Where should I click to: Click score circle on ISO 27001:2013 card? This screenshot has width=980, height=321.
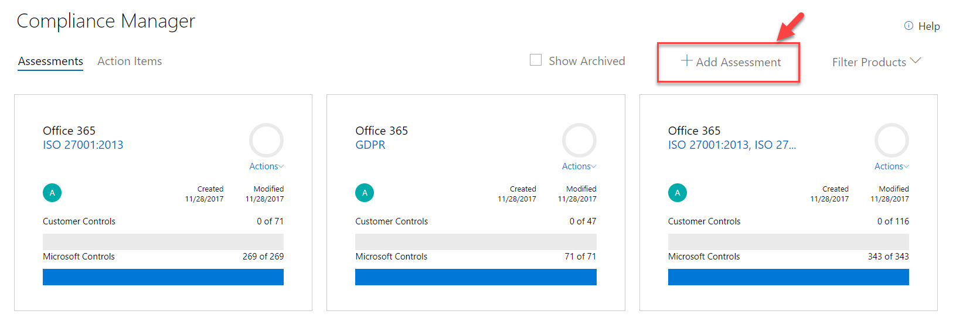point(266,140)
